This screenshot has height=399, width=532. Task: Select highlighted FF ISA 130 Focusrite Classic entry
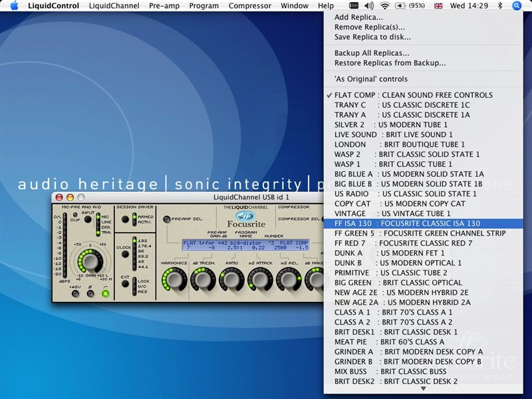coord(423,223)
